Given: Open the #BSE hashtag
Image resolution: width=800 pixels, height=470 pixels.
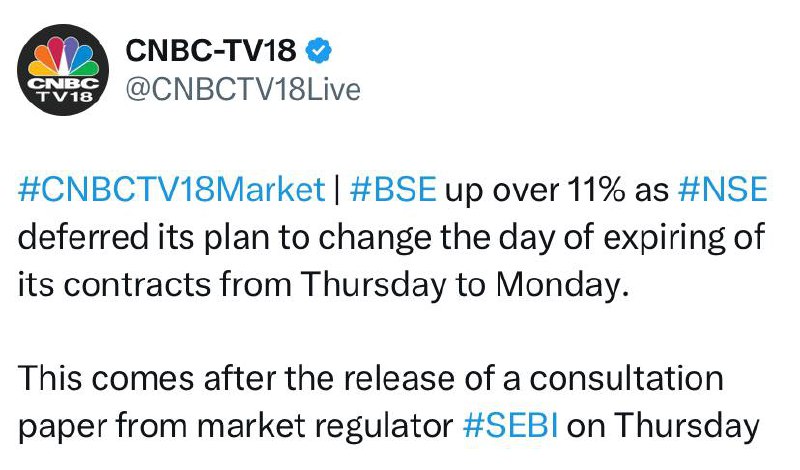Looking at the screenshot, I should click(393, 189).
